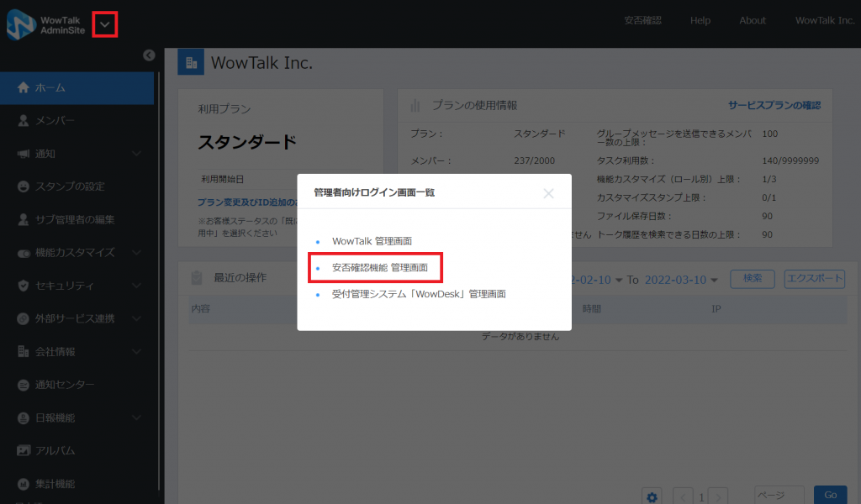The width and height of the screenshot is (861, 504).
Task: Click the スタンプの設定 smiley icon
Action: (23, 186)
